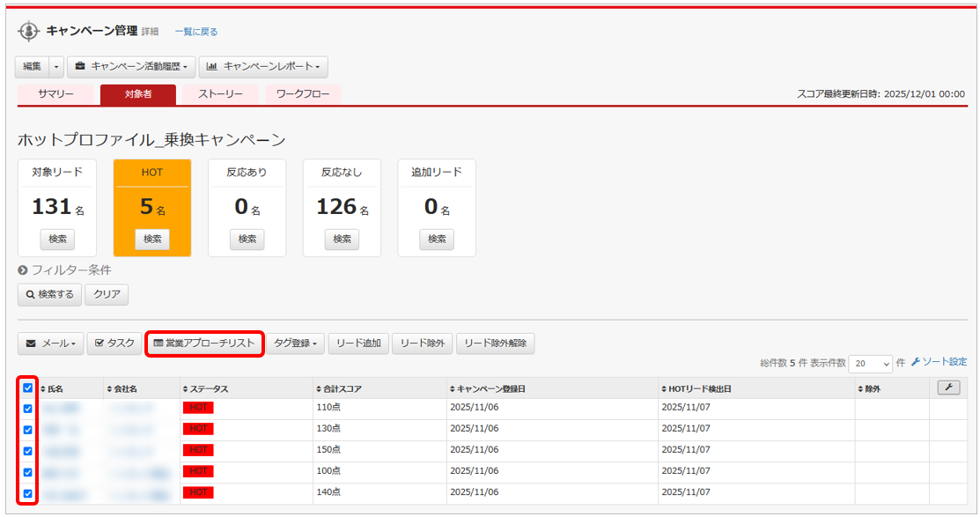Click the タスク button with check icon
The height and width of the screenshot is (517, 980).
click(114, 343)
